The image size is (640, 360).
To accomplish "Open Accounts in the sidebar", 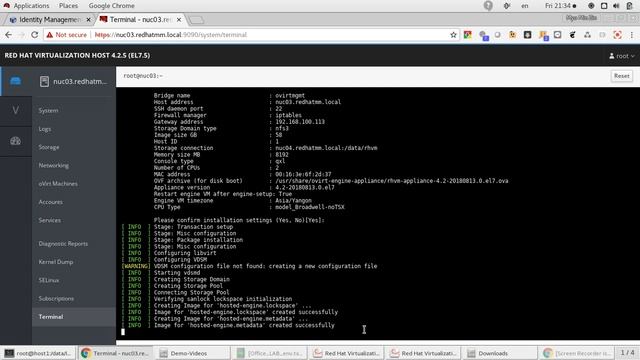I will pos(51,202).
